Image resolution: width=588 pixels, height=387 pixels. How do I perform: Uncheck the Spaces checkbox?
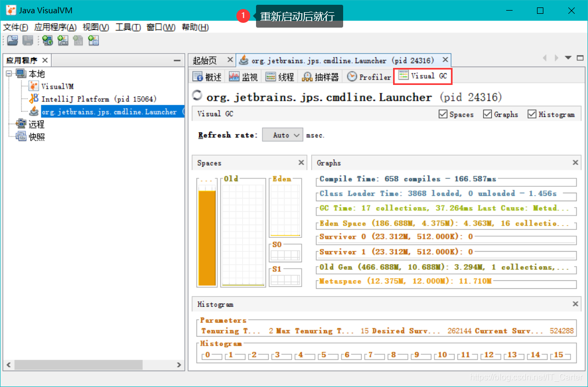pyautogui.click(x=443, y=114)
